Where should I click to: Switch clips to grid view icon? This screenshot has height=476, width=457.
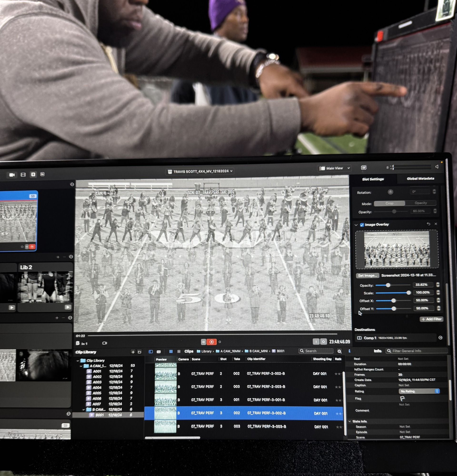(179, 352)
